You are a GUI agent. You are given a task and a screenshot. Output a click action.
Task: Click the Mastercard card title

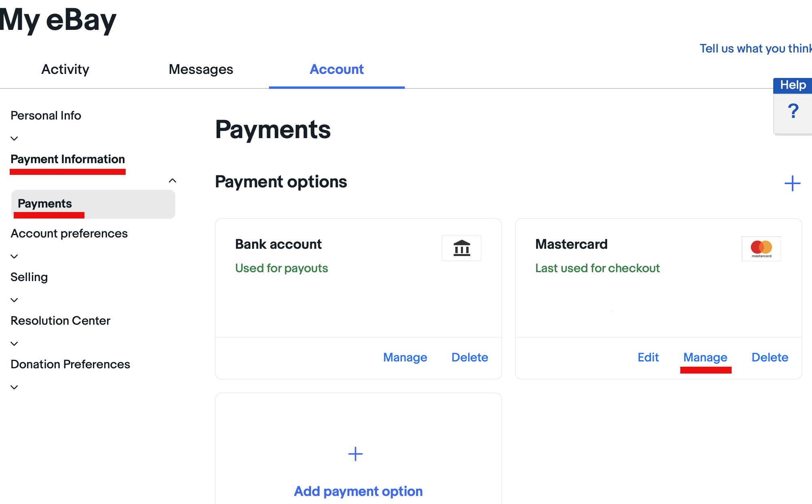coord(571,244)
